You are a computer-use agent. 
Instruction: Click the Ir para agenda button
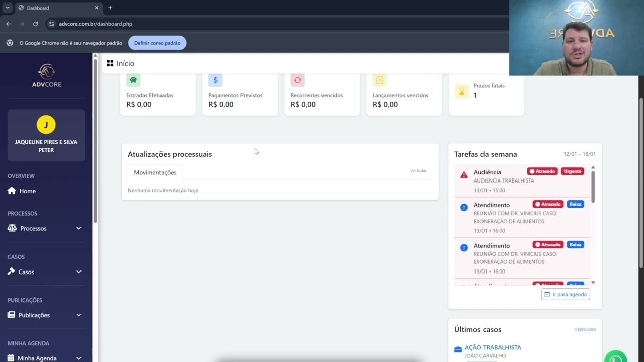566,294
